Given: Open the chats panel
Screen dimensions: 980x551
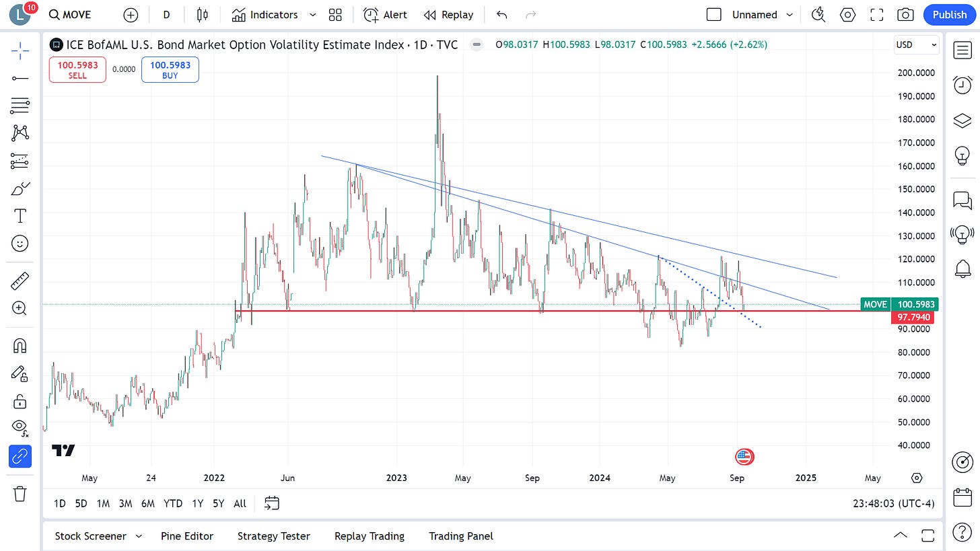Looking at the screenshot, I should (963, 200).
